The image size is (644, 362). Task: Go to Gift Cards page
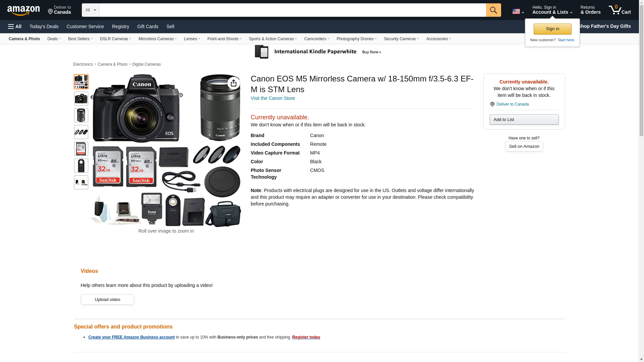click(x=148, y=26)
